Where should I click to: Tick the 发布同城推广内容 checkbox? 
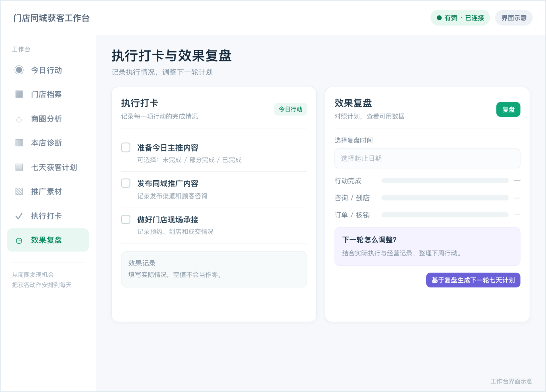point(126,183)
